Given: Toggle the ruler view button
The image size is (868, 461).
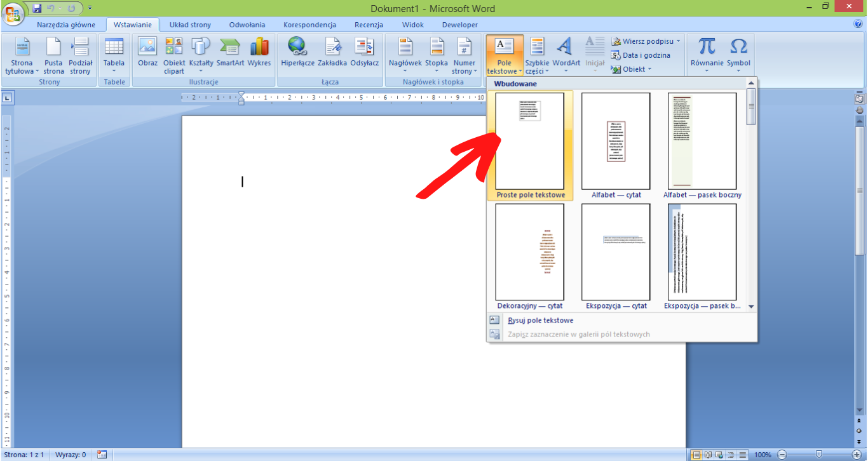Looking at the screenshot, I should 860,100.
